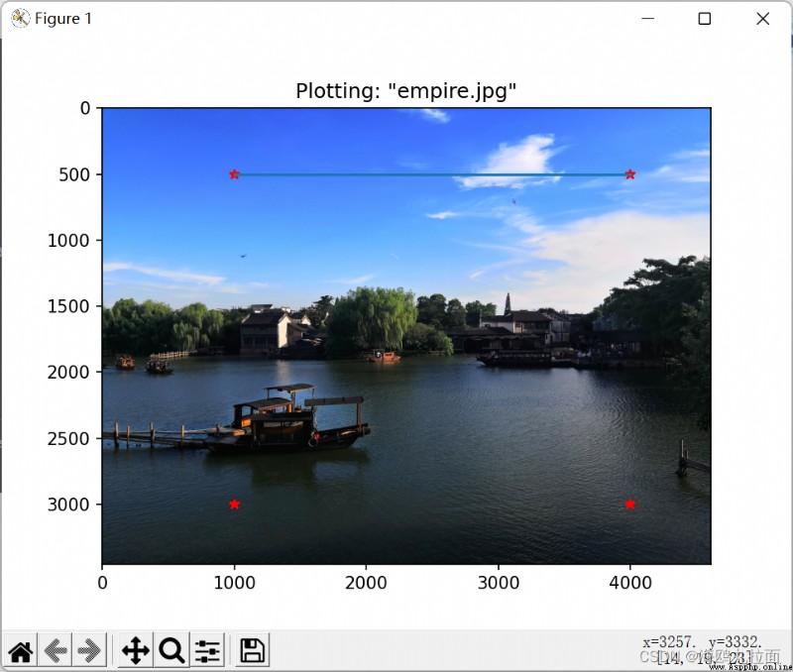Screen dimensions: 793x672
Task: Click the x-axis label 4000
Action: [x=630, y=583]
